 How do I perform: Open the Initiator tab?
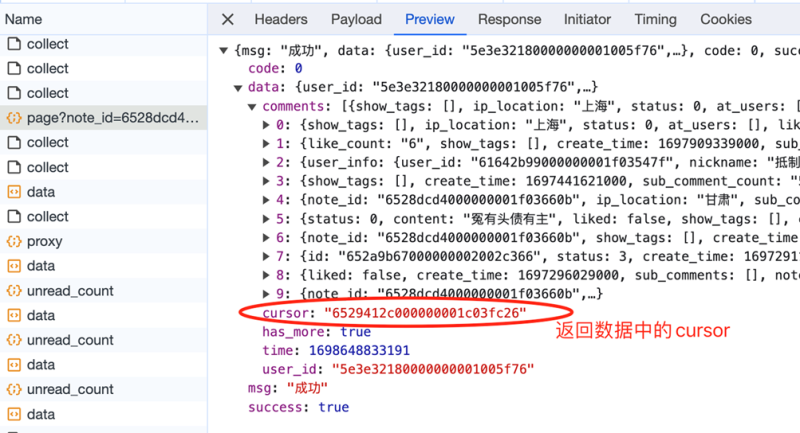click(x=587, y=19)
